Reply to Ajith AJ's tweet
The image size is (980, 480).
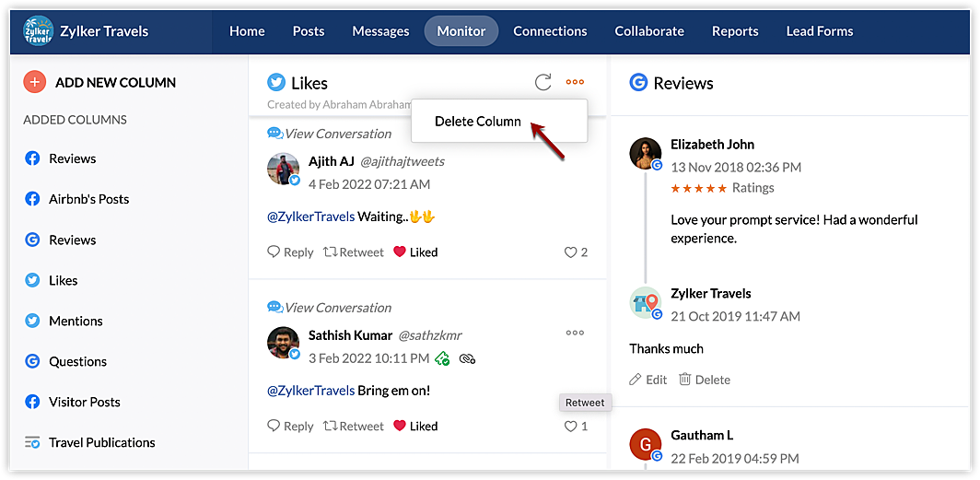pos(291,252)
